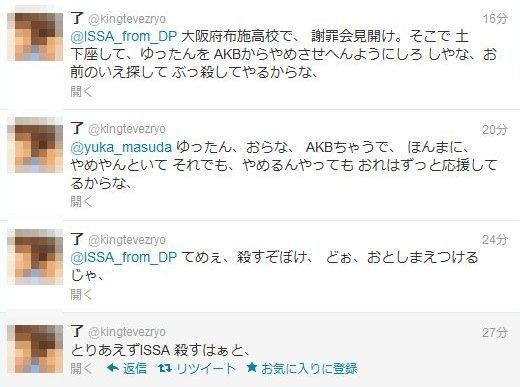The width and height of the screenshot is (520, 387).
Task: Expand the 27分 tweet with 開く
Action: point(81,368)
